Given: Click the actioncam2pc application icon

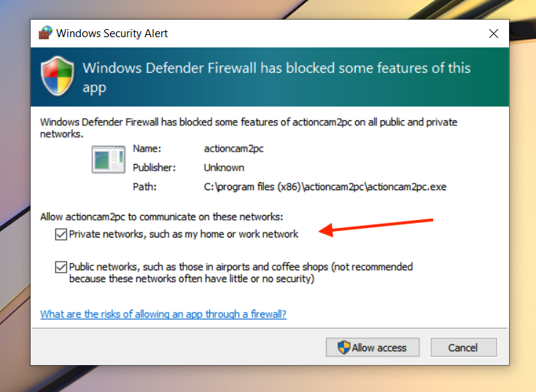Looking at the screenshot, I should tap(109, 159).
